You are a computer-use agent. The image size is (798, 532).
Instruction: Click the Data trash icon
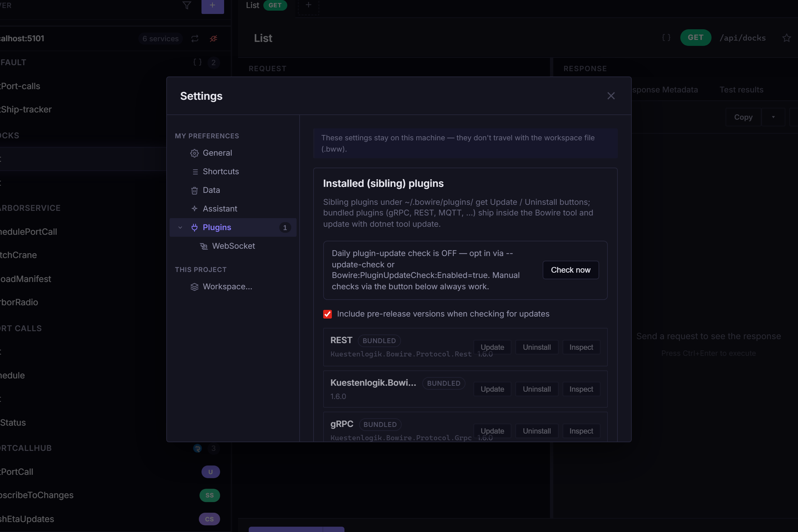pyautogui.click(x=195, y=191)
